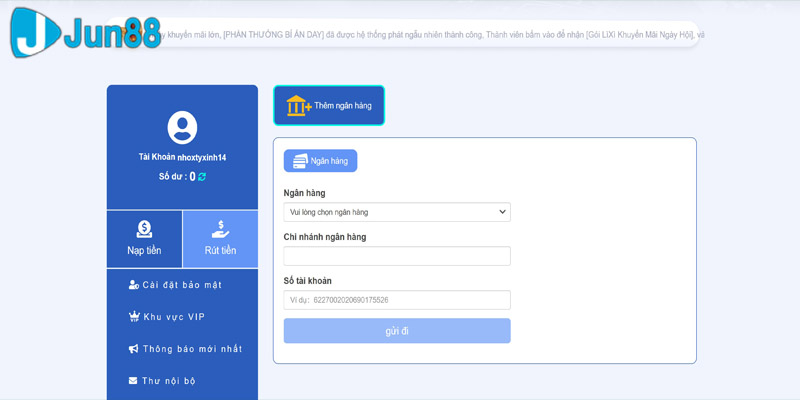
Task: Click the Jun88 logo
Action: click(x=86, y=33)
